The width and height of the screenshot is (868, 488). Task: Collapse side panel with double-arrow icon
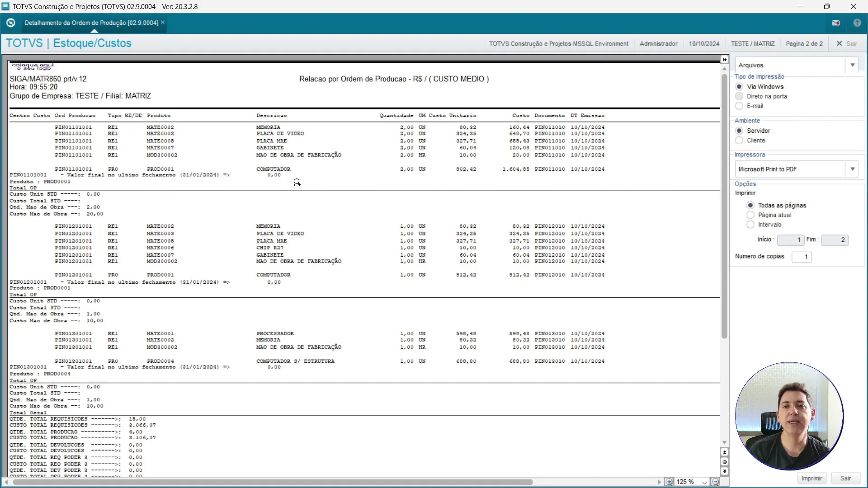tap(725, 60)
